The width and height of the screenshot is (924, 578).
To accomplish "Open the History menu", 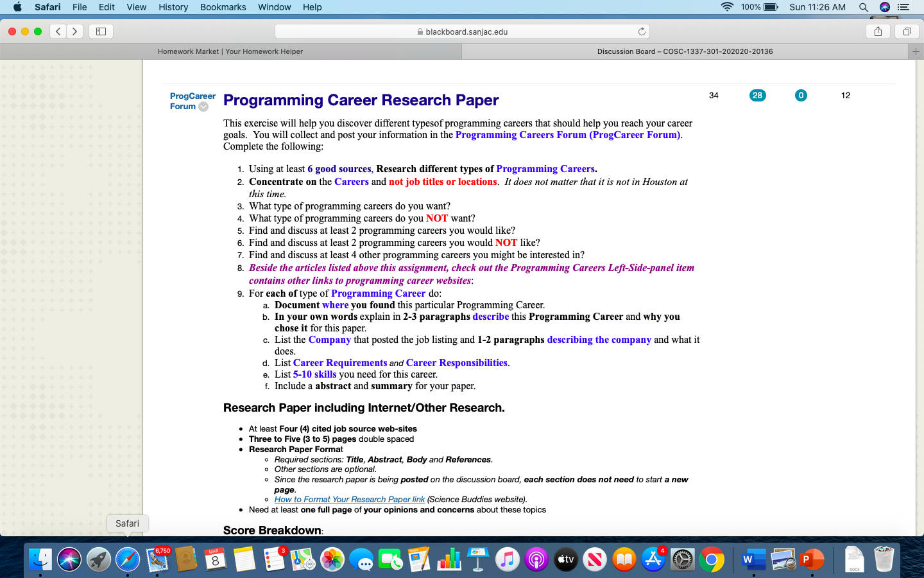I will 173,7.
